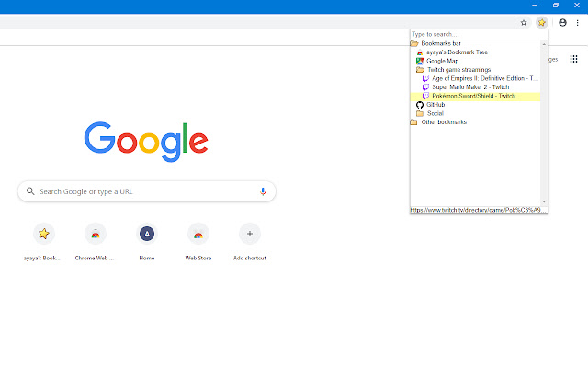Click the Add shortcut plus tile
Image resolution: width=588 pixels, height=368 pixels.
250,234
